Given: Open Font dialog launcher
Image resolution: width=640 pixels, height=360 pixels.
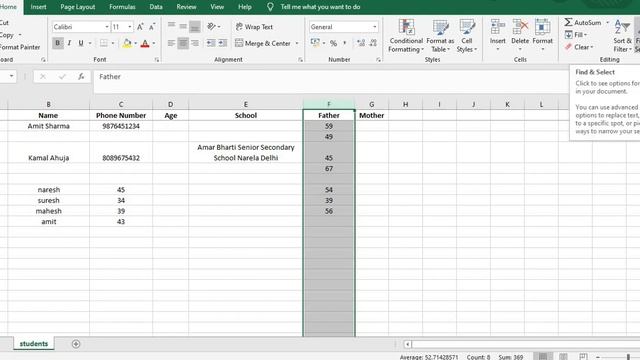Looking at the screenshot, I should [x=157, y=60].
